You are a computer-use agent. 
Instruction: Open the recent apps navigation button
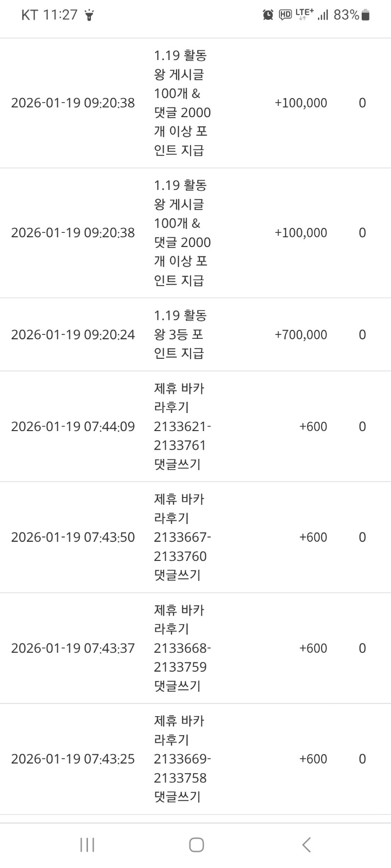[87, 845]
